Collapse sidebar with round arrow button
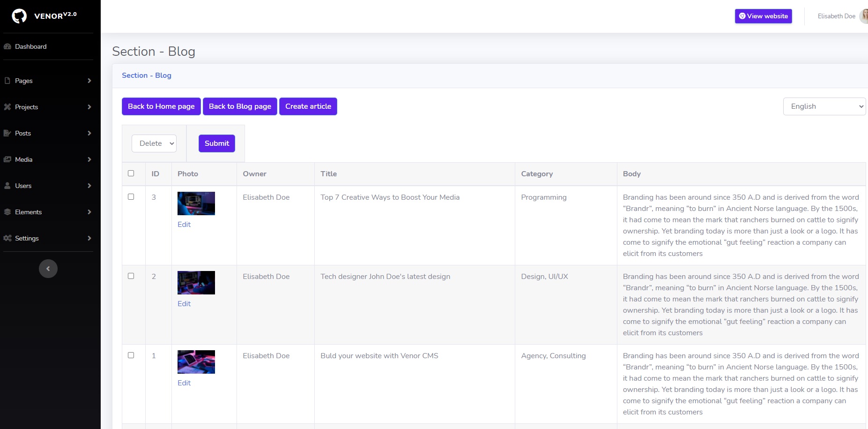This screenshot has height=429, width=868. tap(48, 269)
